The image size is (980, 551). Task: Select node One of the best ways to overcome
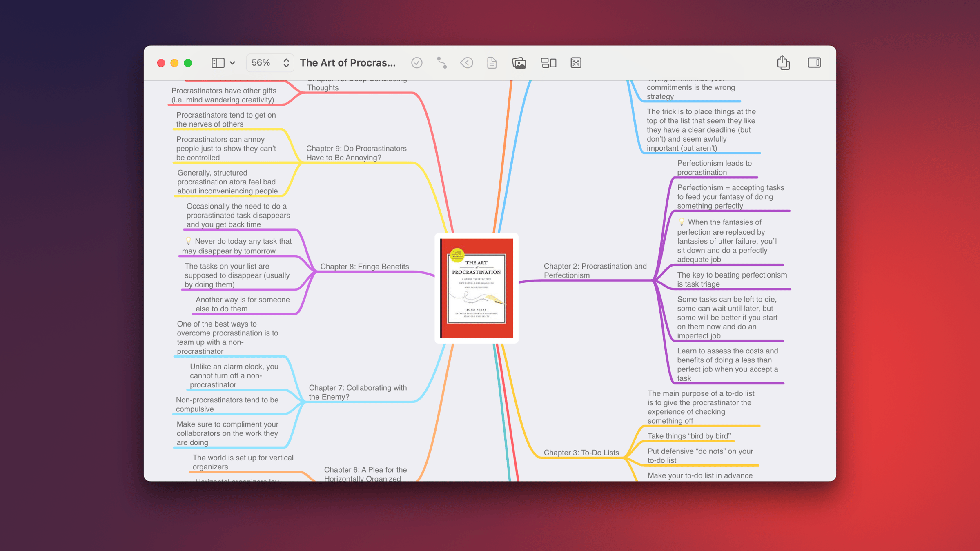(227, 338)
